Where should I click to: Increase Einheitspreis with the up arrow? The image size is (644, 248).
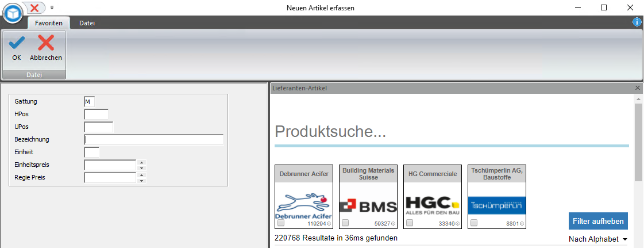pos(141,162)
